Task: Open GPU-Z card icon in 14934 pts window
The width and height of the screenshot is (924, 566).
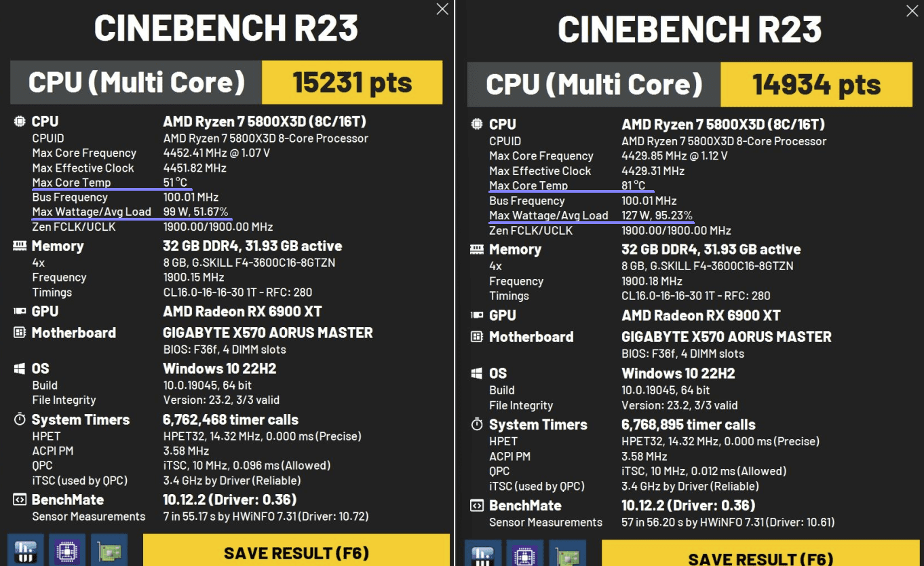Action: pyautogui.click(x=567, y=554)
